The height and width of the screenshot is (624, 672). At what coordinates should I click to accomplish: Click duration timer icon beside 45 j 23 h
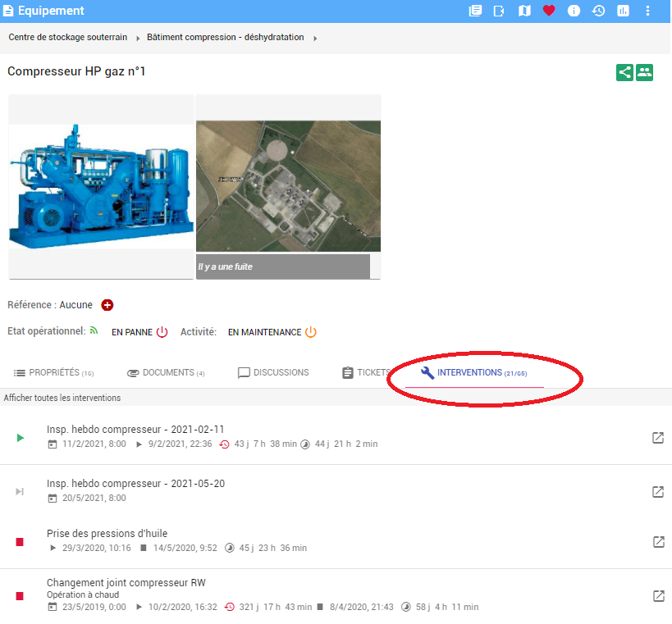coord(230,548)
